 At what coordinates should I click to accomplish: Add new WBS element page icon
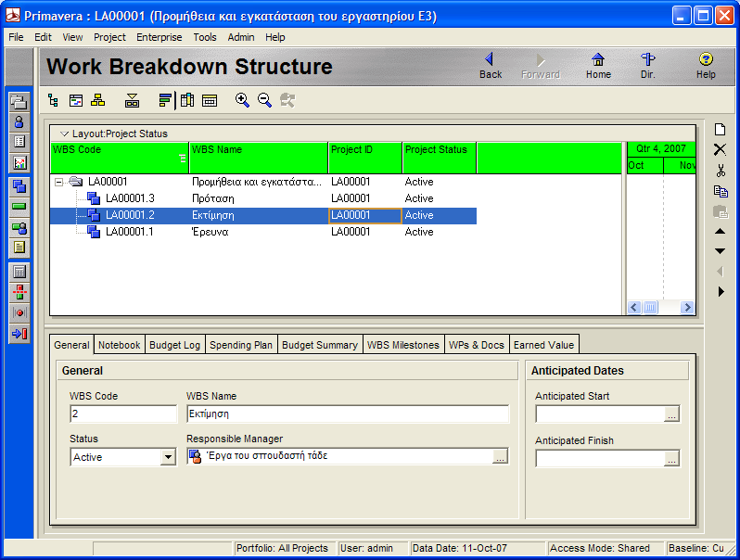[721, 129]
